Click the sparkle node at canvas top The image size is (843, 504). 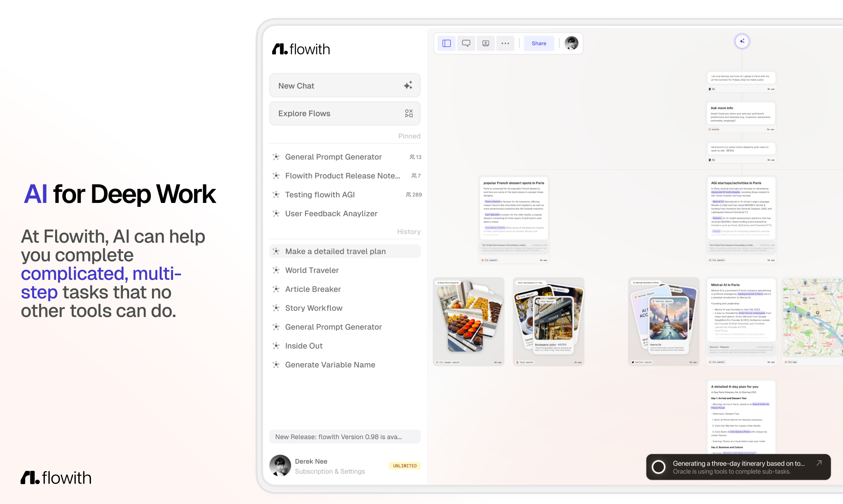click(742, 41)
